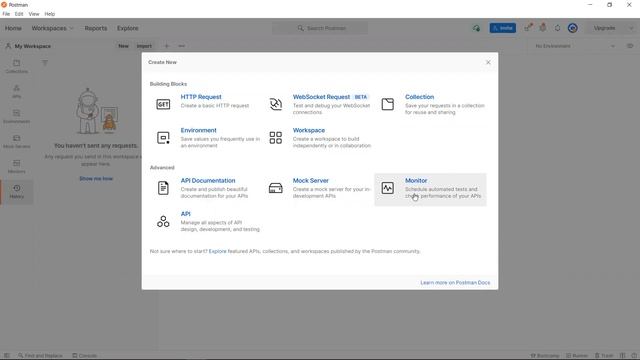Click the API Documentation page icon
This screenshot has width=640, height=360.
pos(163,188)
